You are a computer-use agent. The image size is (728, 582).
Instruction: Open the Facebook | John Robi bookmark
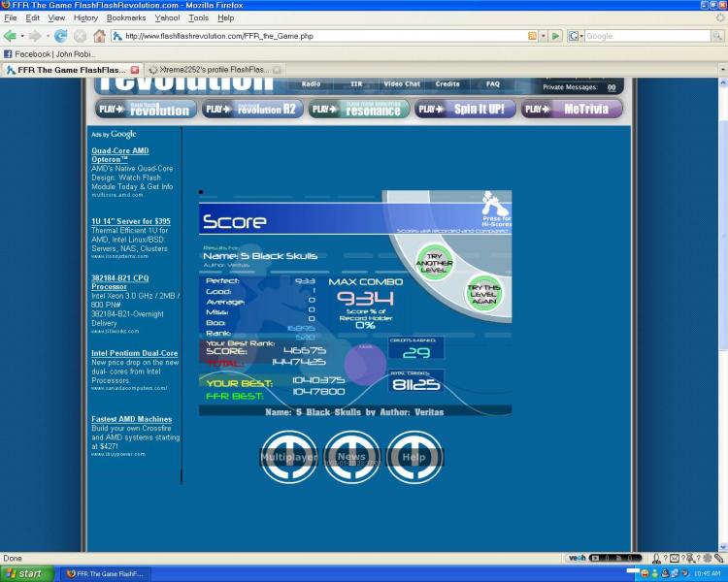50,54
